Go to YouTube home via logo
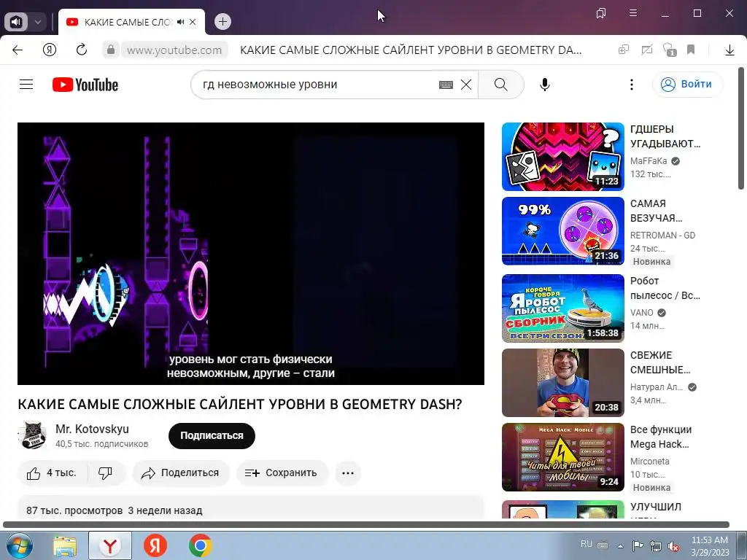 (85, 85)
